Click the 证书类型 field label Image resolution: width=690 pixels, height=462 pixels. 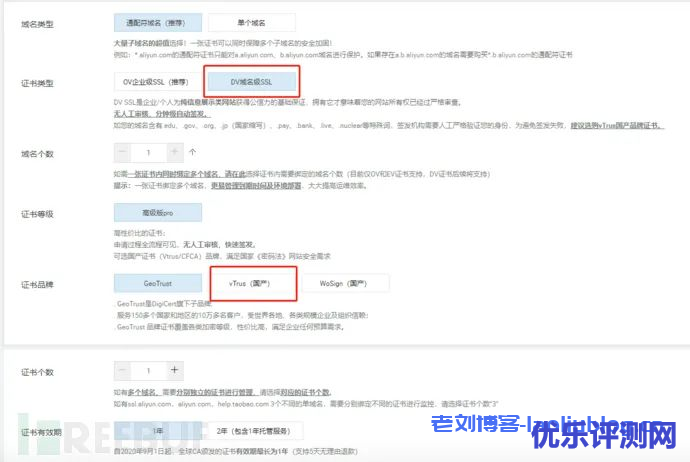point(37,83)
